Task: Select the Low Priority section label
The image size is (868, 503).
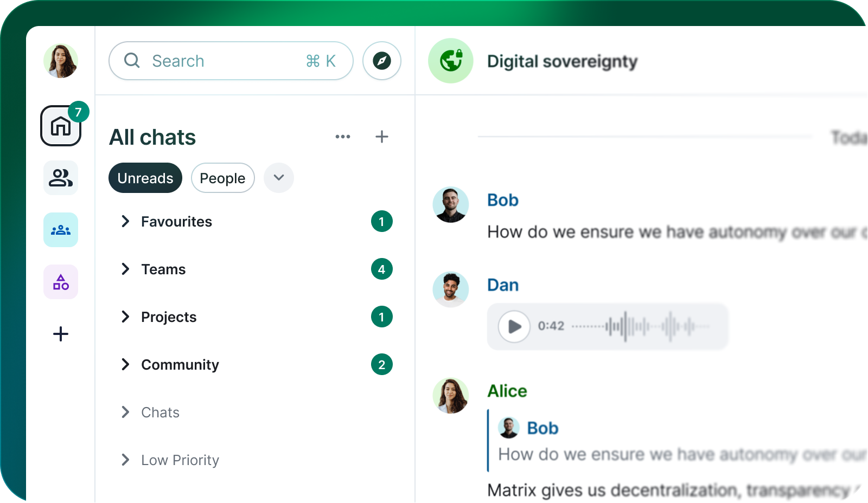Action: point(180,460)
